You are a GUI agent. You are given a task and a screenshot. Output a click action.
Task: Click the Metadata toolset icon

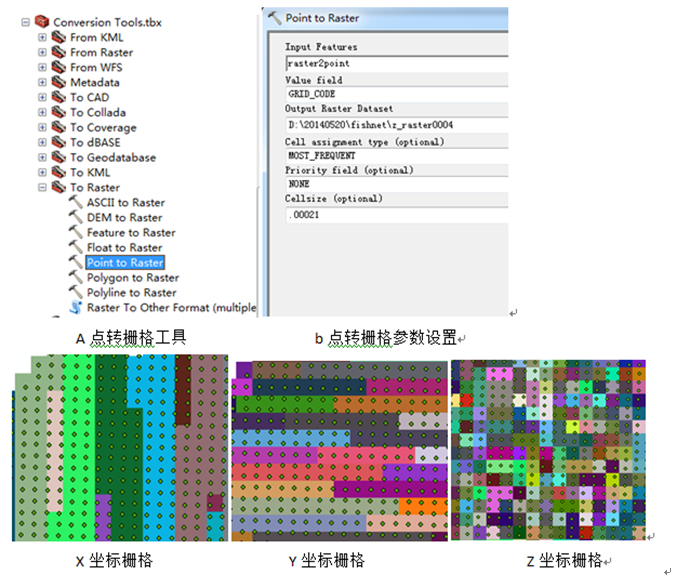[59, 82]
